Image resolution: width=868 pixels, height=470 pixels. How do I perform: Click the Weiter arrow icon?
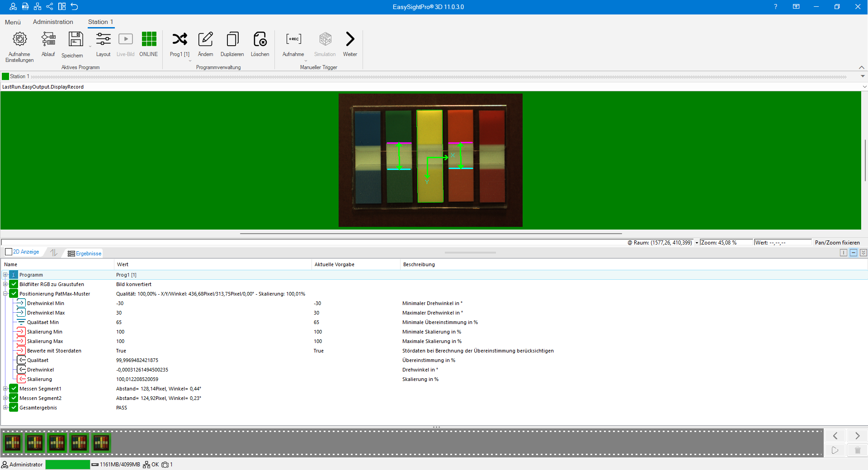tap(350, 40)
